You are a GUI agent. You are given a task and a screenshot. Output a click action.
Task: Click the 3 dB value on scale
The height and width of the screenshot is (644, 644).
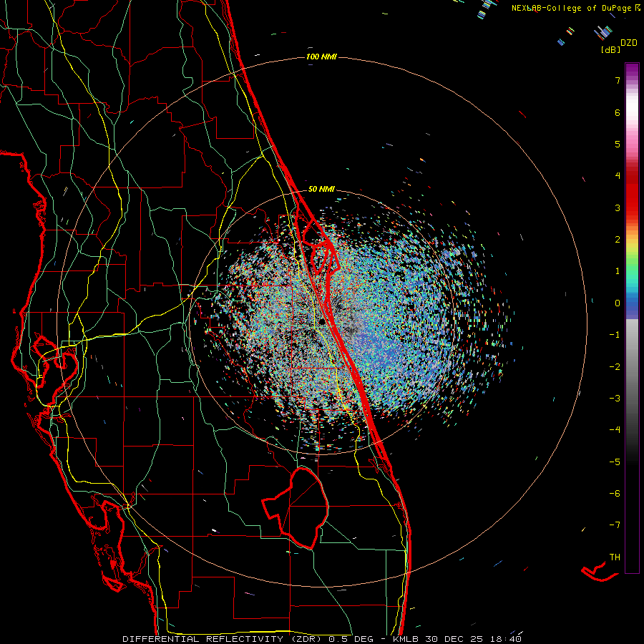618,208
